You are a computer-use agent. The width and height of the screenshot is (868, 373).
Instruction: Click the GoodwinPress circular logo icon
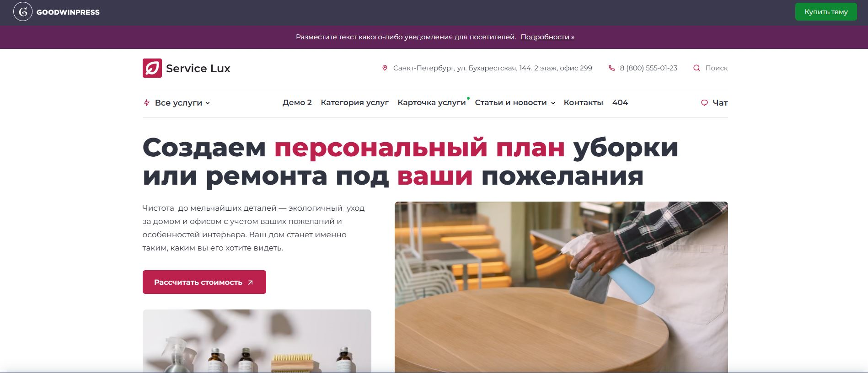coord(23,12)
